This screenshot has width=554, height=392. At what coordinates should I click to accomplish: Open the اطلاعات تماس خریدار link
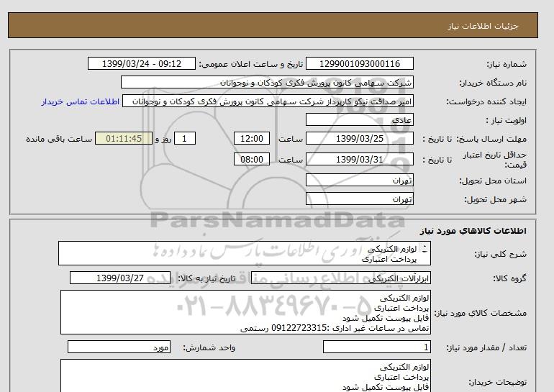pyautogui.click(x=80, y=101)
